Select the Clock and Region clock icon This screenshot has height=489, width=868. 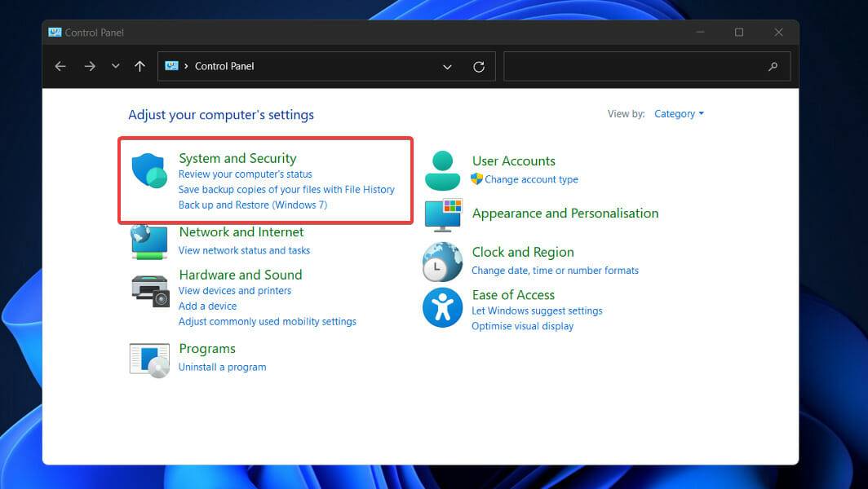pos(442,261)
